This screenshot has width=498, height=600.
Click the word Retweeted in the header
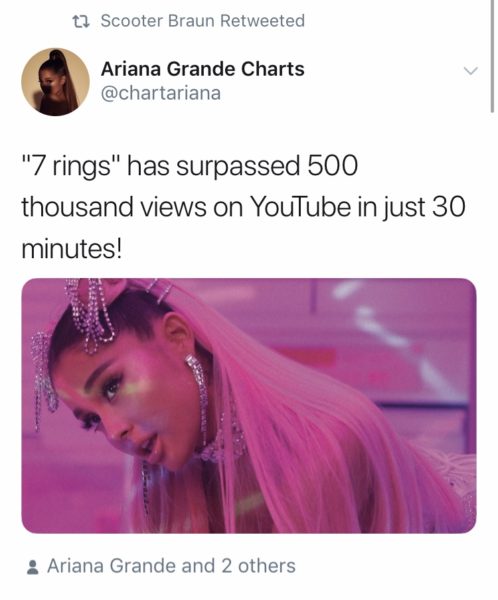point(263,21)
